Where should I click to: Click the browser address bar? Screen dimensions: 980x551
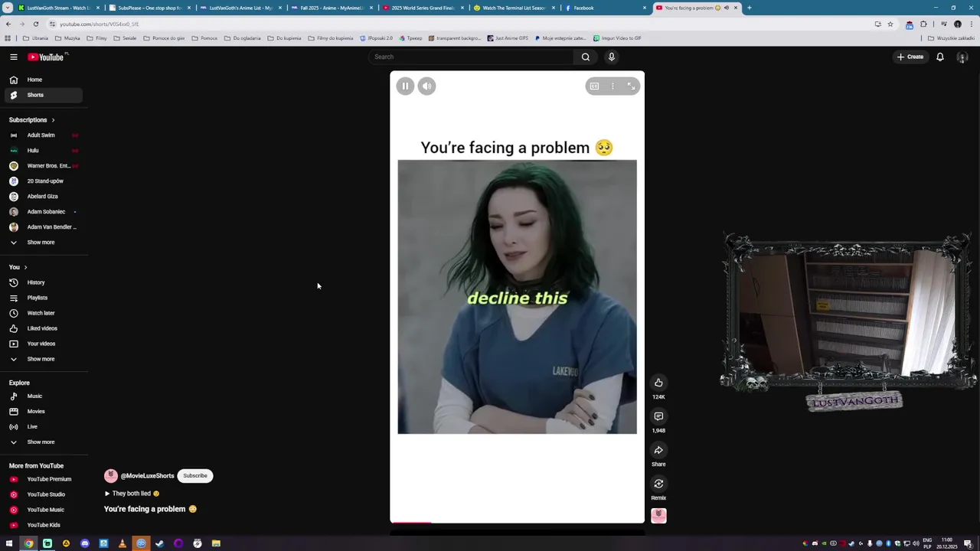pyautogui.click(x=459, y=24)
